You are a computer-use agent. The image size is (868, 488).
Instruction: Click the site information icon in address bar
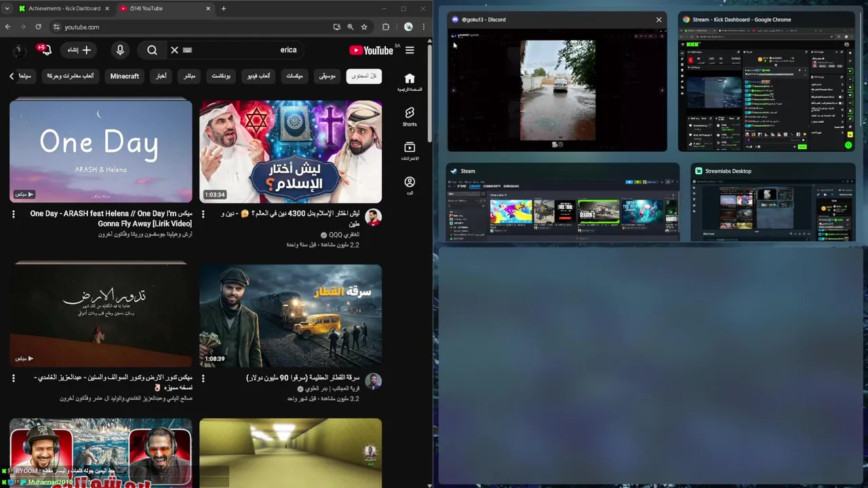click(x=57, y=27)
